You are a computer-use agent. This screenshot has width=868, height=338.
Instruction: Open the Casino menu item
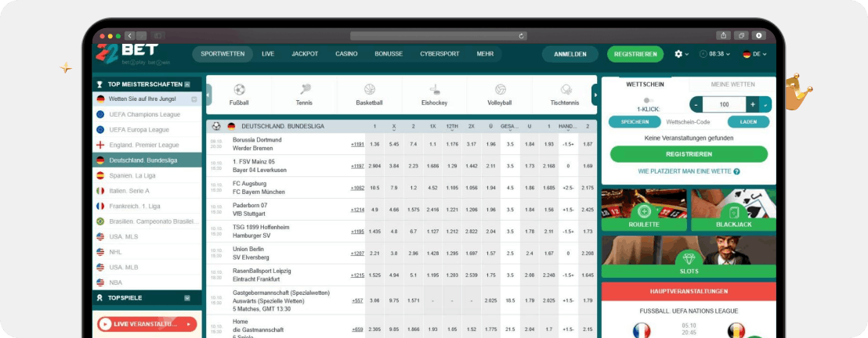pyautogui.click(x=346, y=54)
